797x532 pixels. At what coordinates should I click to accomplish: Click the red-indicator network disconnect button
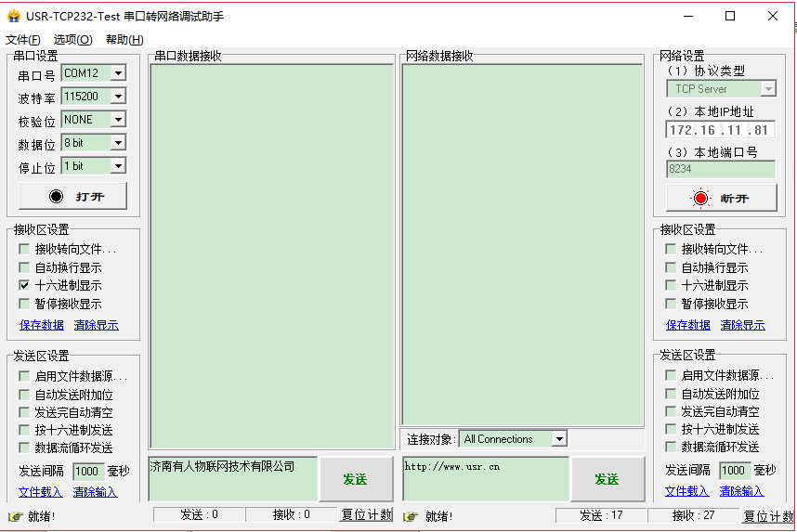pyautogui.click(x=721, y=199)
